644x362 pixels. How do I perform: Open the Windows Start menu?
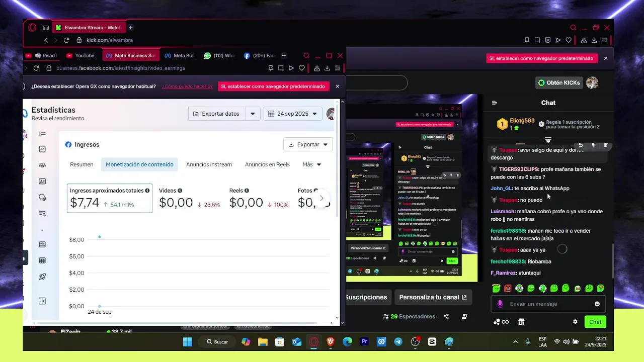tap(188, 342)
